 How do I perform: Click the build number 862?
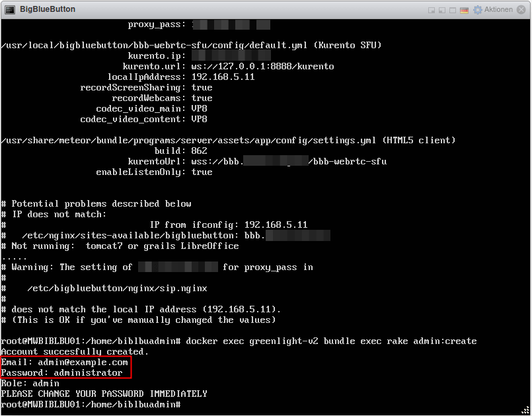[199, 151]
